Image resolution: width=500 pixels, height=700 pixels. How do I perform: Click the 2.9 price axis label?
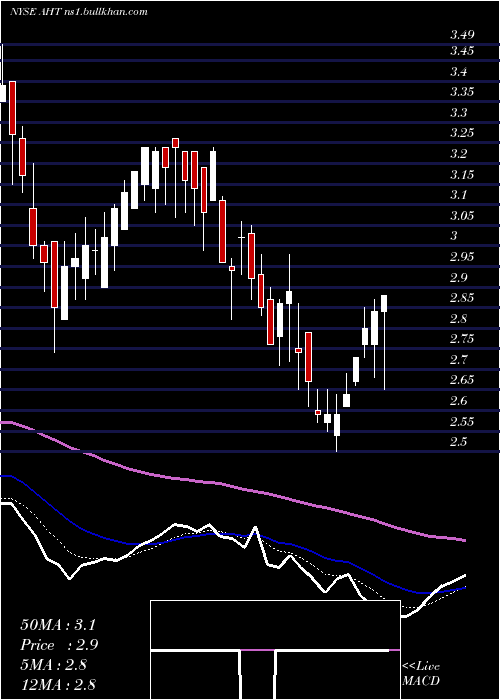(x=458, y=278)
